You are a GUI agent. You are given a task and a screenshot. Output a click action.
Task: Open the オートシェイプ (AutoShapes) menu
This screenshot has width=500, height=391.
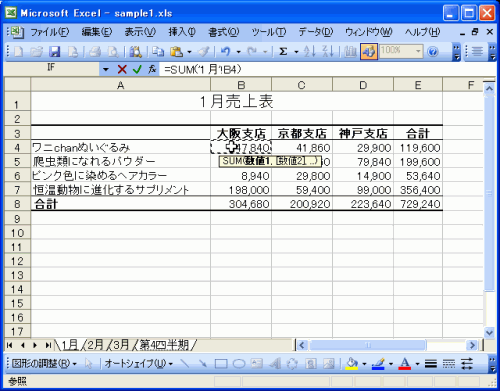138,364
